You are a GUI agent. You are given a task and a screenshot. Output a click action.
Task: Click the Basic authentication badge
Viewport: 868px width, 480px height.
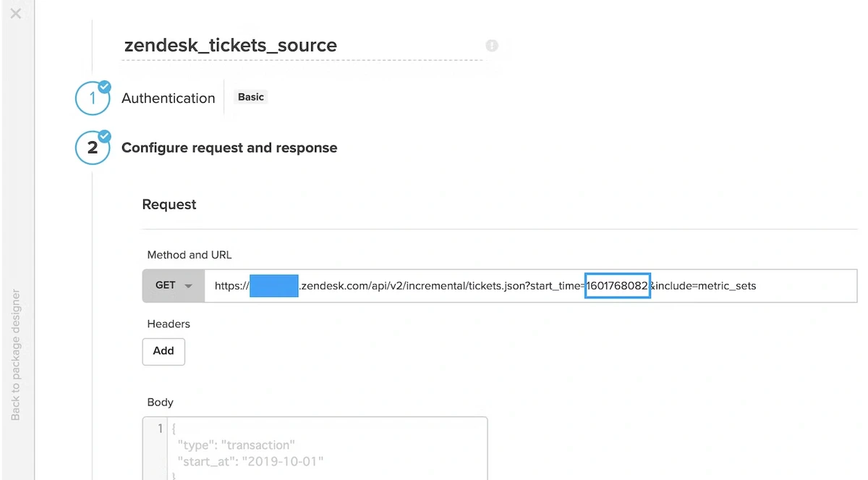coord(251,97)
